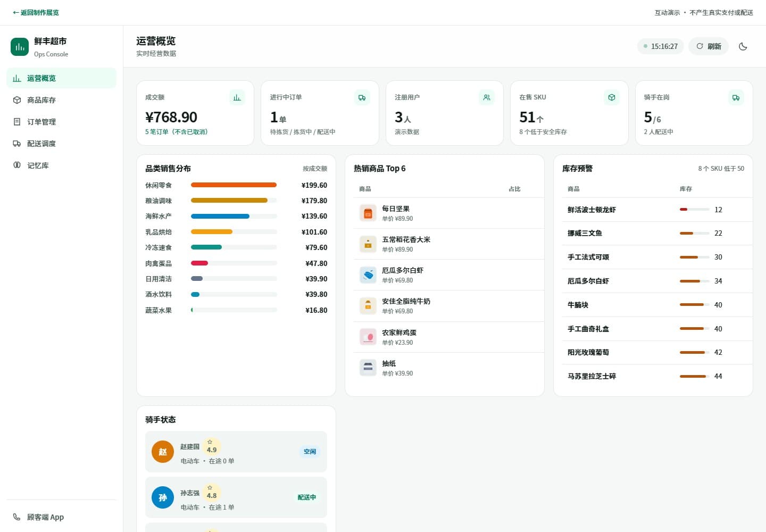
Task: Click the 空闲 status badge for 赵建国
Action: click(310, 452)
